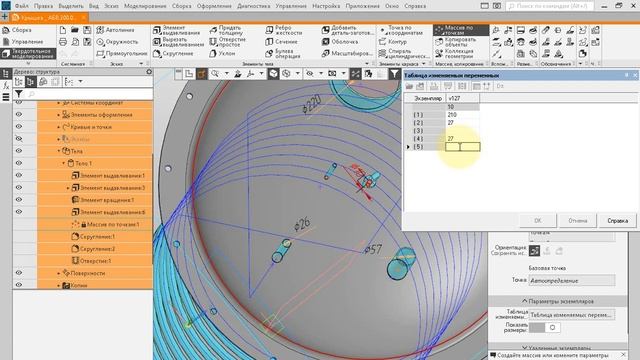Choose Придать толщину command
The width and height of the screenshot is (640, 360).
tap(226, 30)
